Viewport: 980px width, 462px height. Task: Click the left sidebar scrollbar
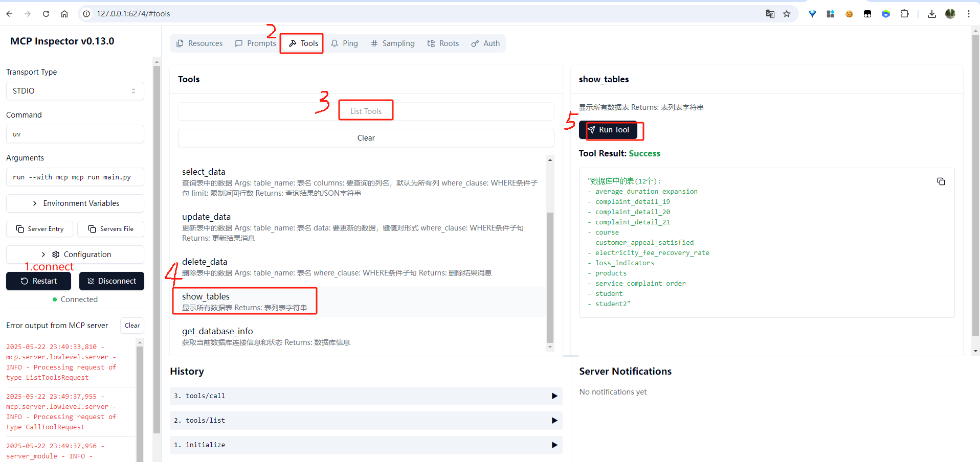[157, 249]
